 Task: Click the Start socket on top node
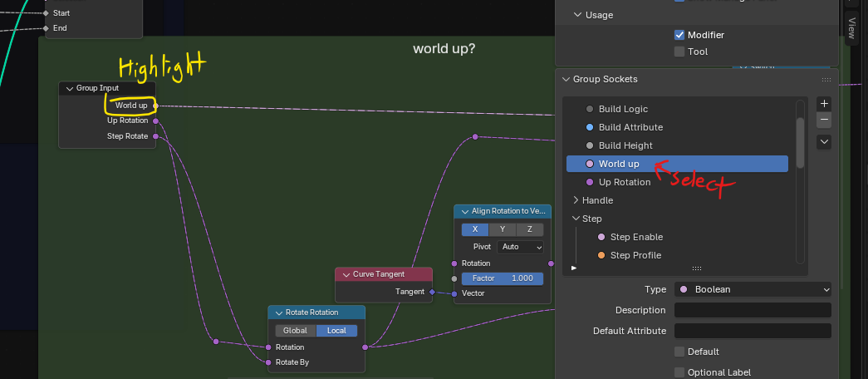46,13
